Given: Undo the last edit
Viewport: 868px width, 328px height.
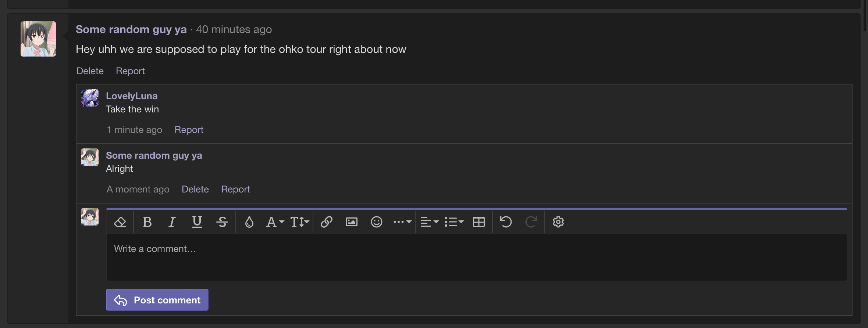Looking at the screenshot, I should tap(506, 222).
